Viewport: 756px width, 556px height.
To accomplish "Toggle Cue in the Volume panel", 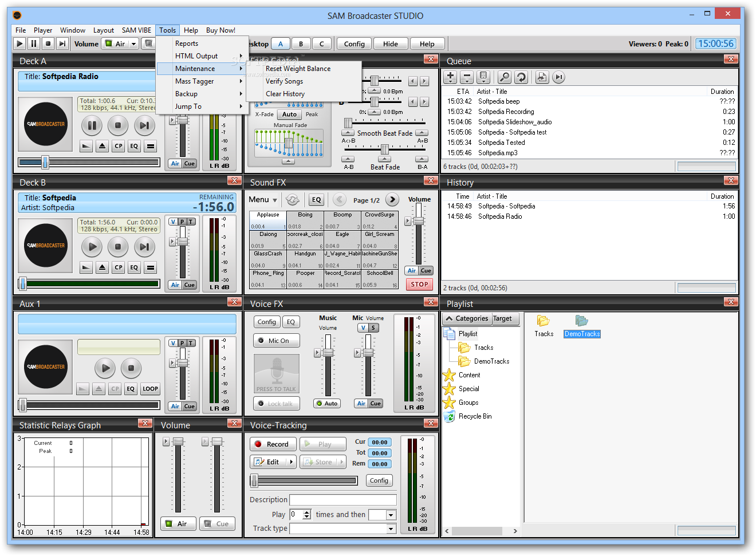I will tap(218, 523).
